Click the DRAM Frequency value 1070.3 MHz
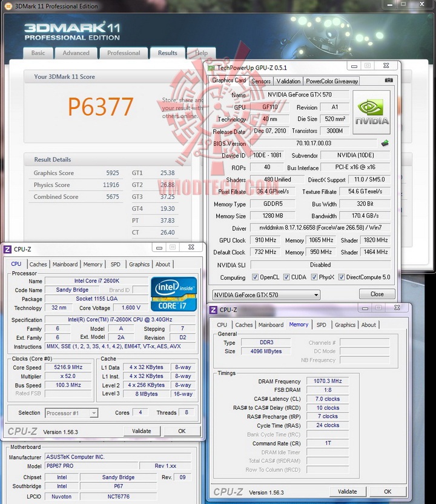The height and width of the screenshot is (504, 436). [x=328, y=381]
